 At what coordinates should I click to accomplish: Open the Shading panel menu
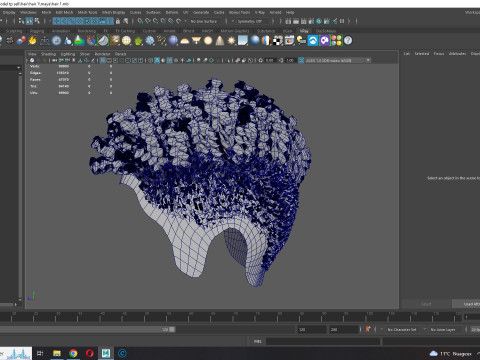[49, 54]
